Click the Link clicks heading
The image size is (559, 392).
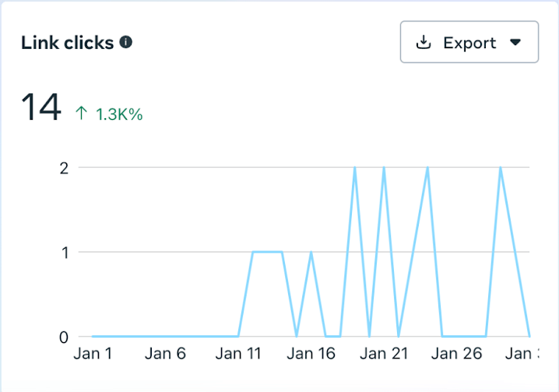(68, 42)
